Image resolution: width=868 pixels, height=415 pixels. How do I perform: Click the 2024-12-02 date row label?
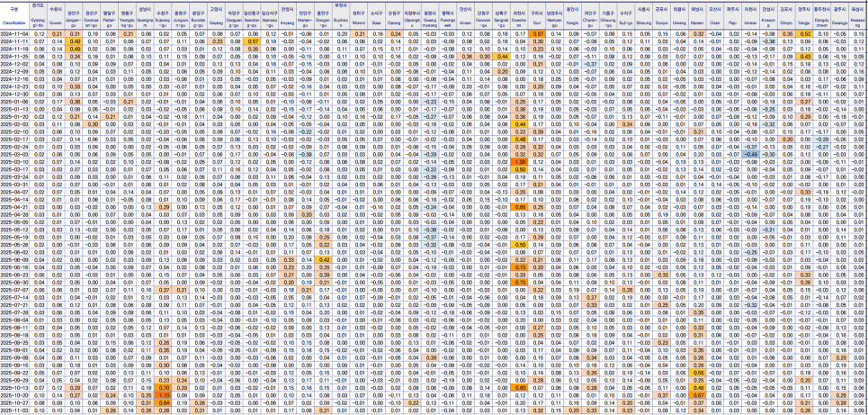pos(16,64)
